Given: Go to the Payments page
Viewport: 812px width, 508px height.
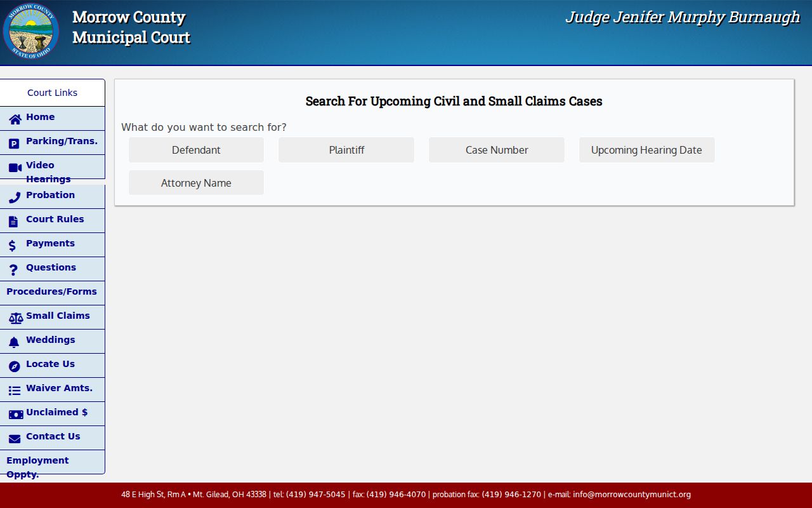Looking at the screenshot, I should click(x=52, y=244).
